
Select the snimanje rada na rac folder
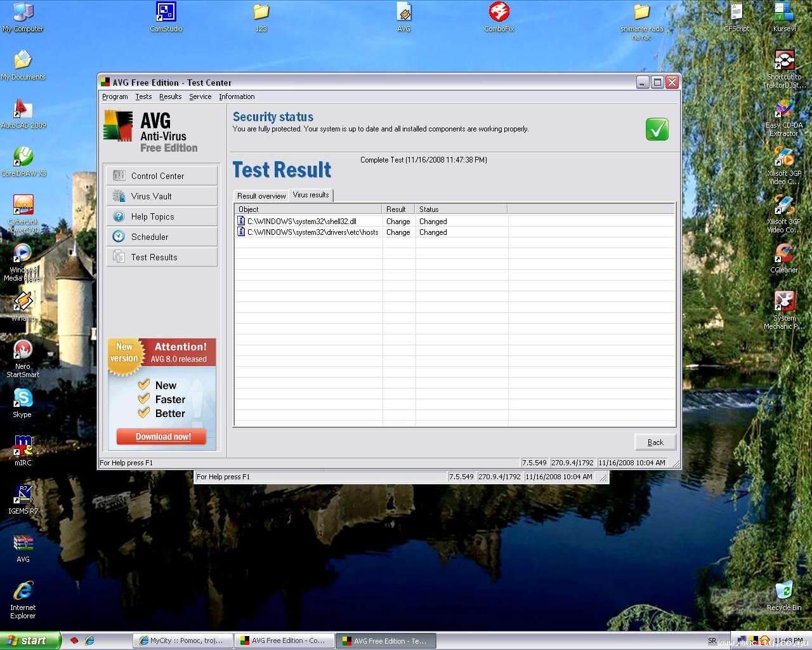(642, 21)
